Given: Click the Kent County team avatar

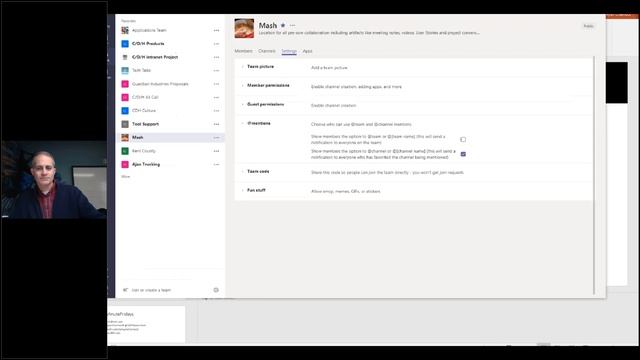Looking at the screenshot, I should (125, 151).
